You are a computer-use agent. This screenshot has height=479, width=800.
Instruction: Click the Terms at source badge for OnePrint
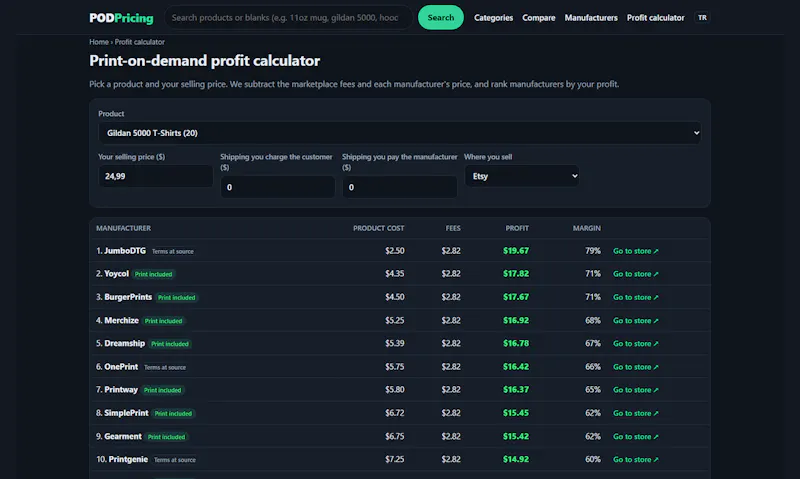click(165, 367)
